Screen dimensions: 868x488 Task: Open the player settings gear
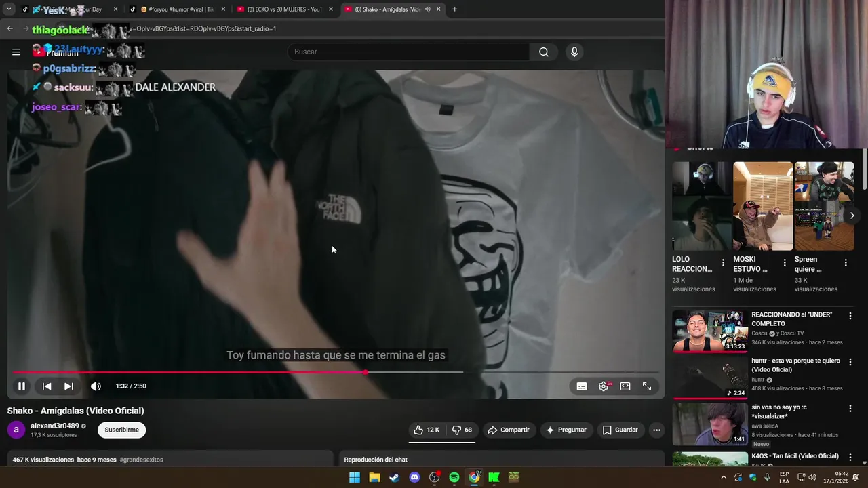tap(604, 386)
